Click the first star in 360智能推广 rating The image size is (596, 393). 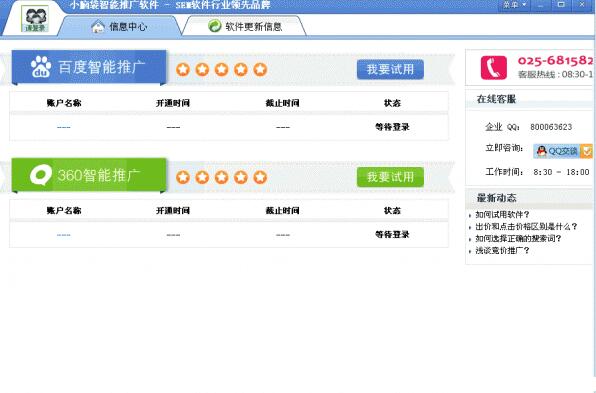tap(183, 177)
